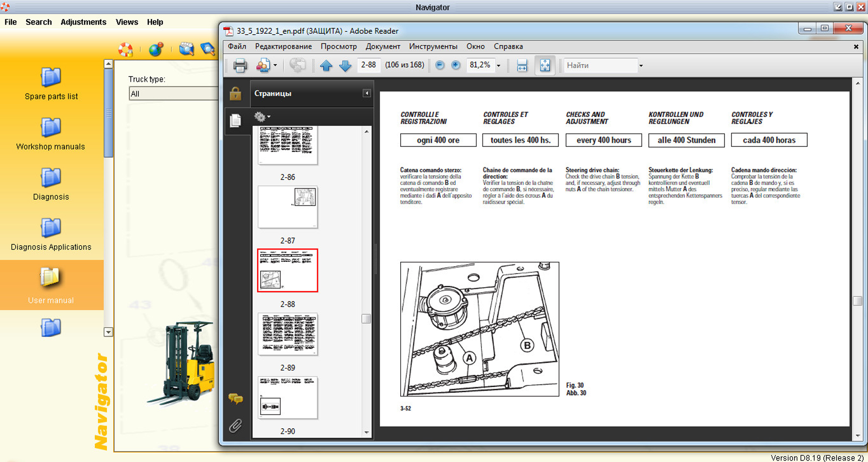Image resolution: width=868 pixels, height=462 pixels.
Task: Open the comments panel speech bubble icon
Action: click(236, 398)
